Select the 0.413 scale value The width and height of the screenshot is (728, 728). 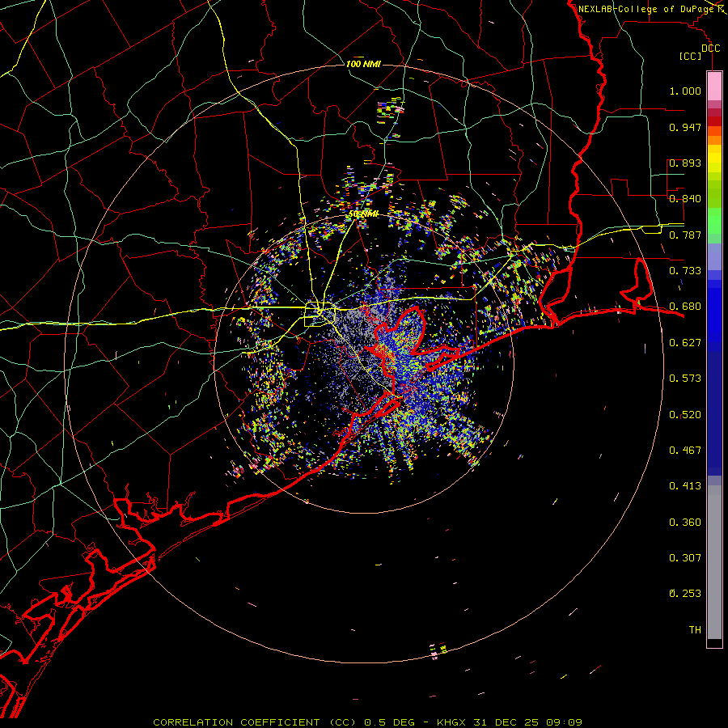(685, 486)
